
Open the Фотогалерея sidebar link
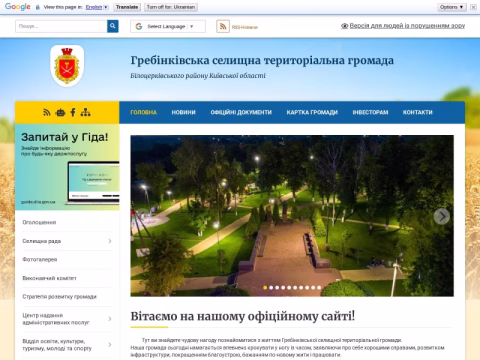click(40, 259)
